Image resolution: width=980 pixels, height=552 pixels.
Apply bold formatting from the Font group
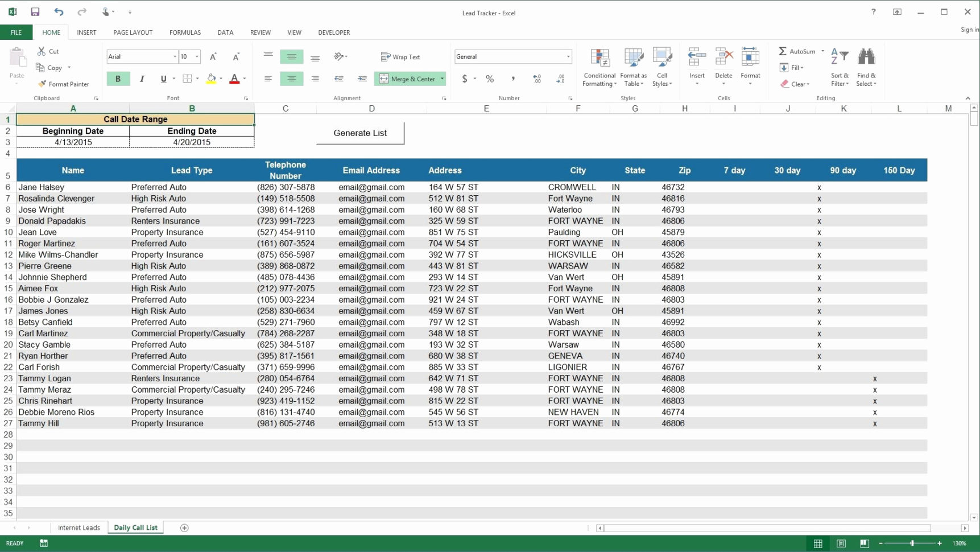tap(118, 79)
